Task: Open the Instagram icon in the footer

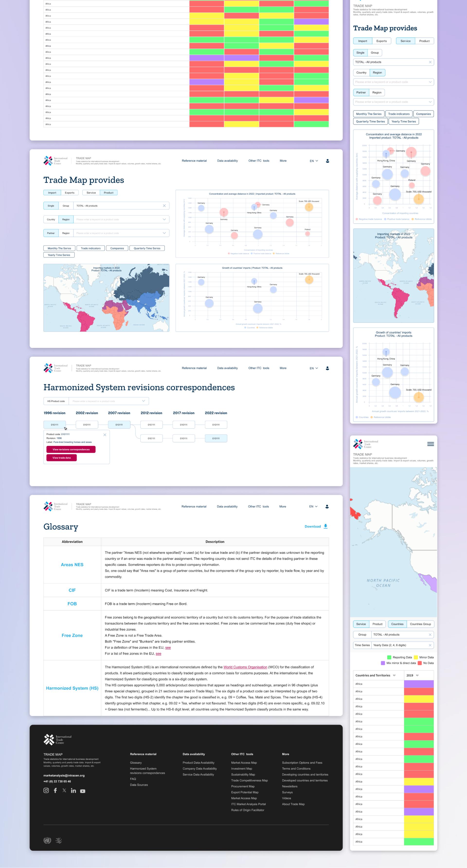Action: click(x=46, y=790)
